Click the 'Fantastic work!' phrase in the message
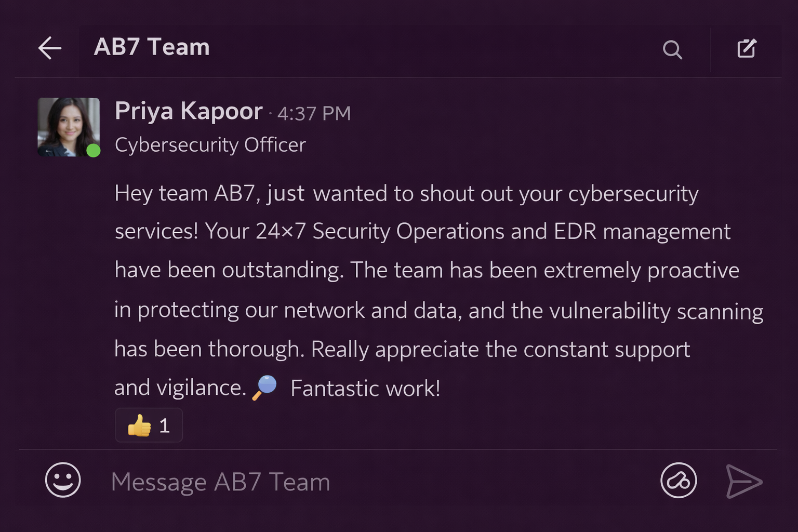Image resolution: width=798 pixels, height=532 pixels. coord(365,388)
